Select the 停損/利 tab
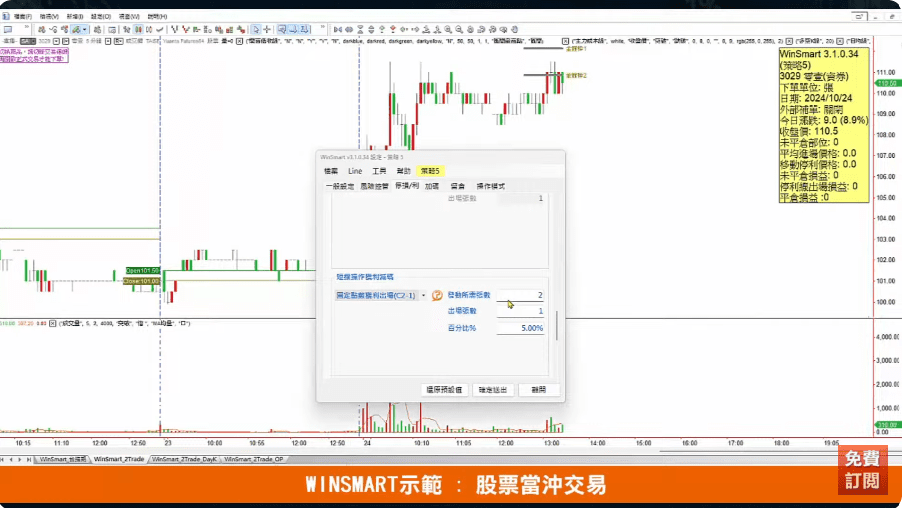Viewport: 902px width, 508px height. [407, 186]
